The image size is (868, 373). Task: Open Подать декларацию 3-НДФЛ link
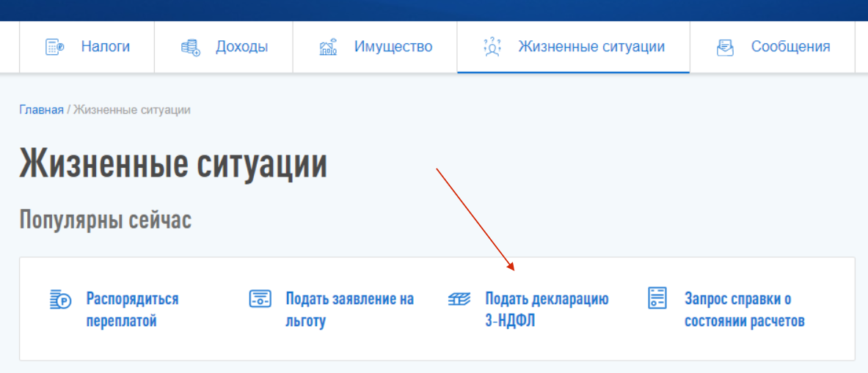547,310
